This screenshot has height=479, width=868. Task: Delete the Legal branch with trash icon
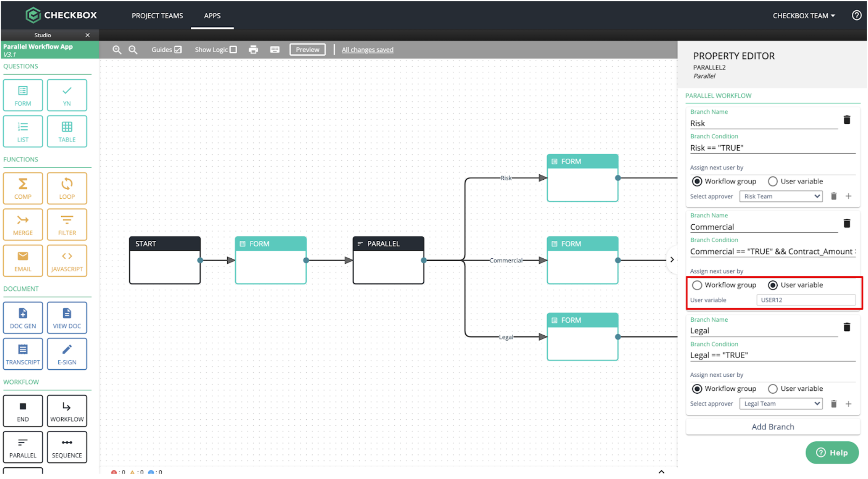coord(847,327)
